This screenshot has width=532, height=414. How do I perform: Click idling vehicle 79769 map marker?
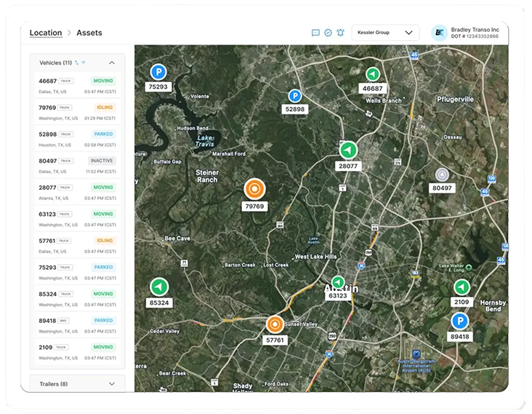(x=254, y=189)
